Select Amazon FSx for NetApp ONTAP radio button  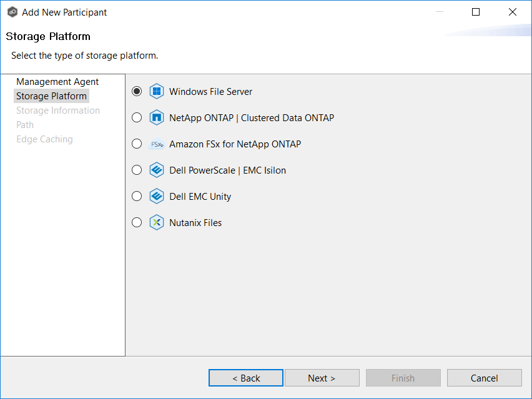pyautogui.click(x=137, y=144)
